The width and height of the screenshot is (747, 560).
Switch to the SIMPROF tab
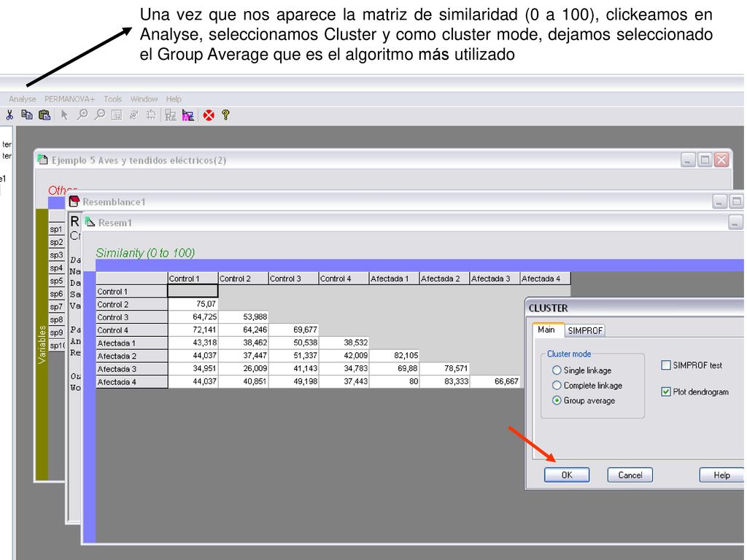585,330
